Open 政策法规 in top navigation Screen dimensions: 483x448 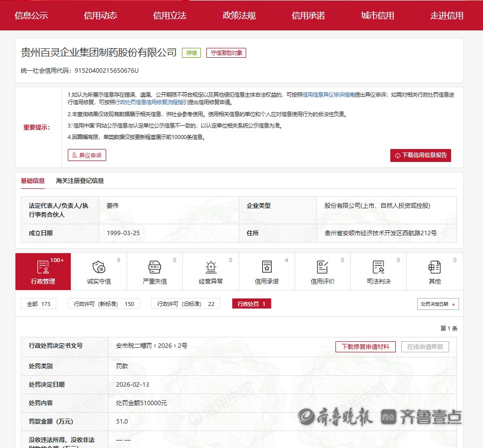click(239, 15)
